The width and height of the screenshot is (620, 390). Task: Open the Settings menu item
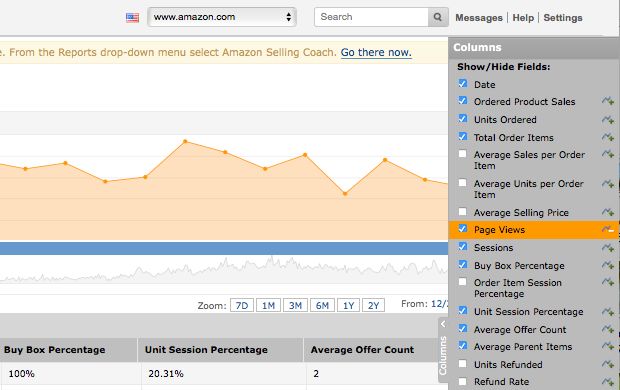coord(563,18)
